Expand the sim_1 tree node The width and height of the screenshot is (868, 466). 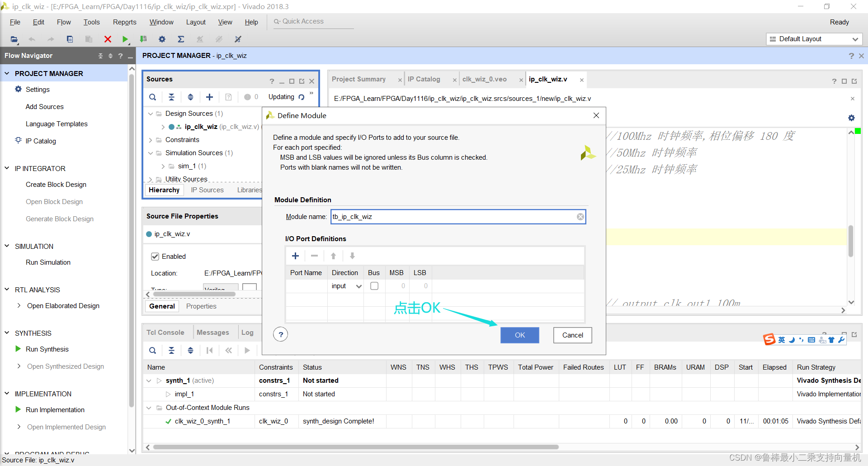(163, 166)
